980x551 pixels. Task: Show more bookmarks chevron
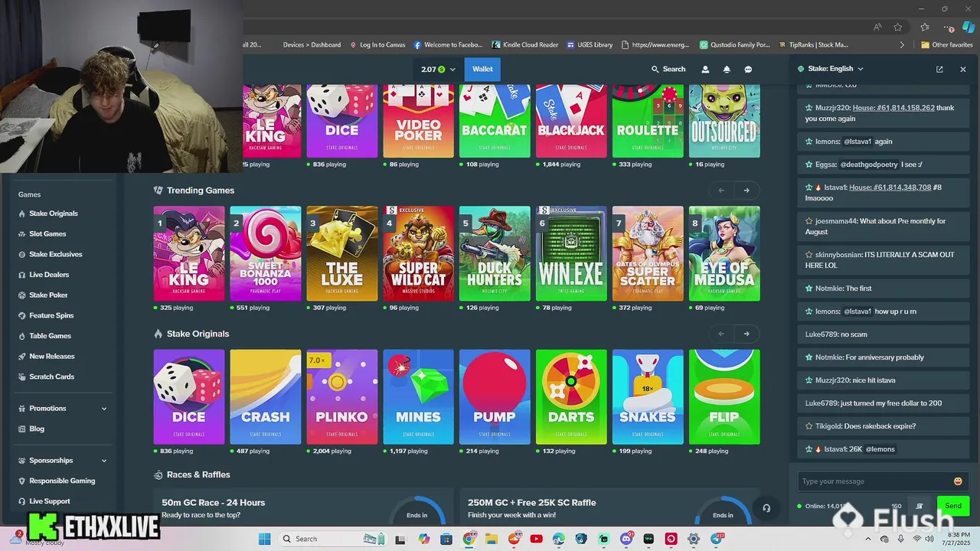click(902, 45)
